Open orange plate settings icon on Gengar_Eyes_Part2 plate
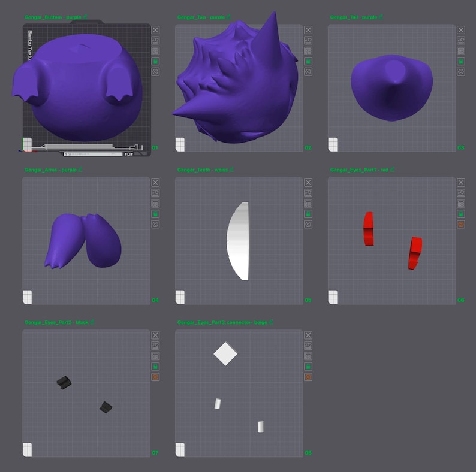Viewport: 476px width, 472px height. [x=155, y=377]
